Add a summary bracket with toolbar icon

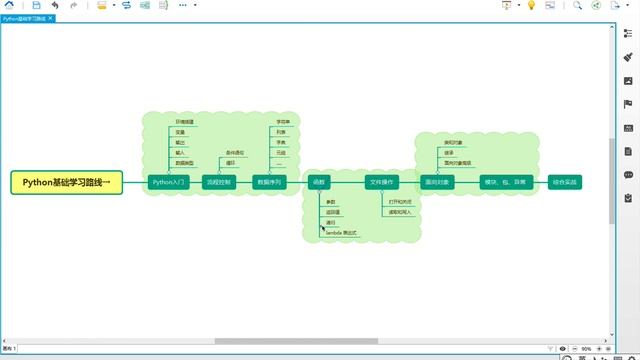163,5
